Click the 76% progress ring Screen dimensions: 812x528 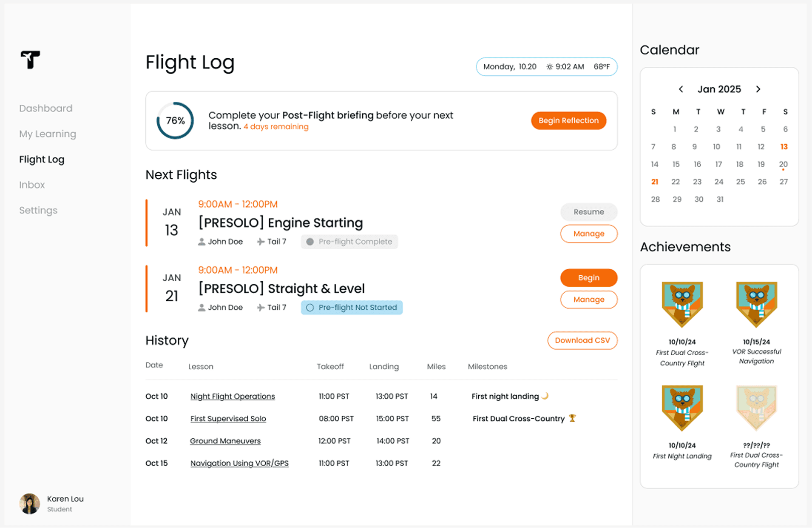click(175, 120)
